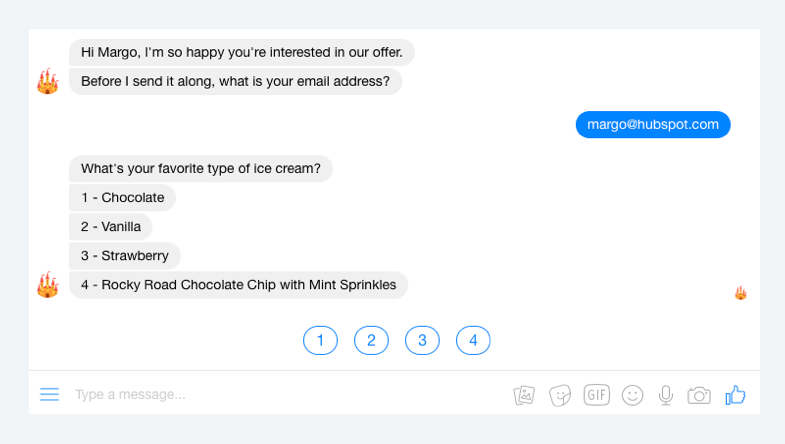Select the ice cream question message bubble

coord(201,169)
